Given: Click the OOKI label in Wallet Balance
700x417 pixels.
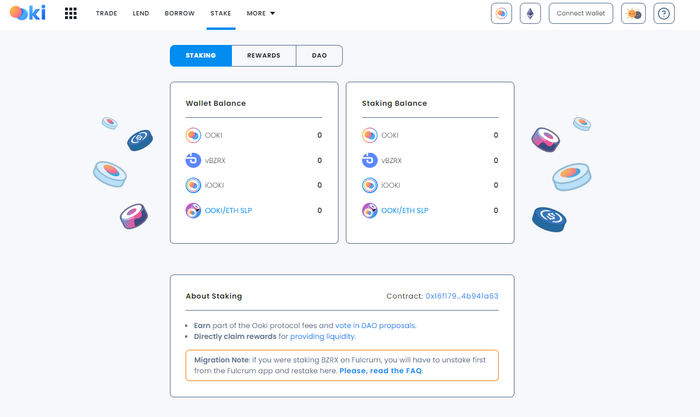Looking at the screenshot, I should pos(213,135).
